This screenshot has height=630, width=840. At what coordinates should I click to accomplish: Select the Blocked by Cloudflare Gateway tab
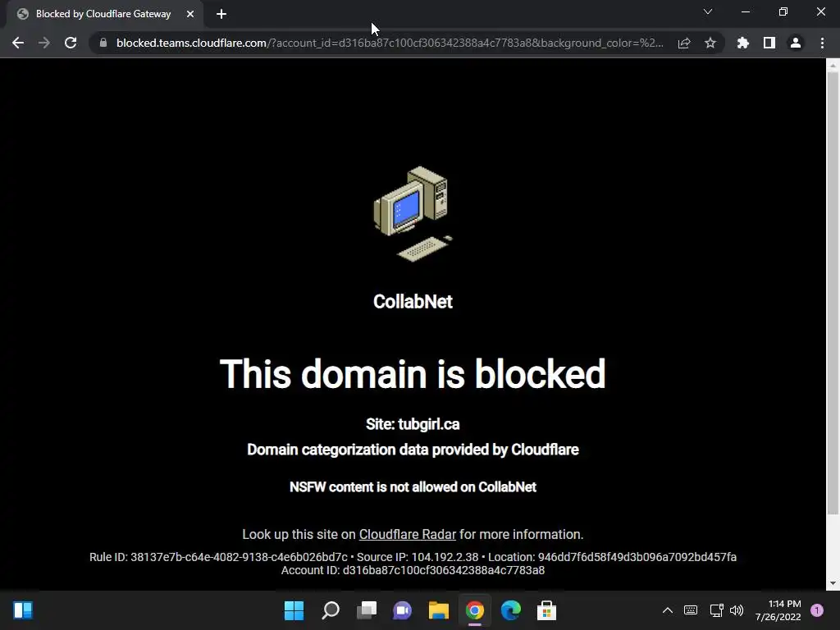tap(104, 15)
